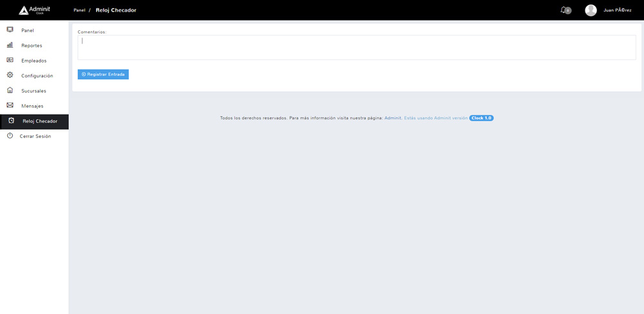Click the Configuración gear icon
This screenshot has width=644, height=314.
click(10, 75)
